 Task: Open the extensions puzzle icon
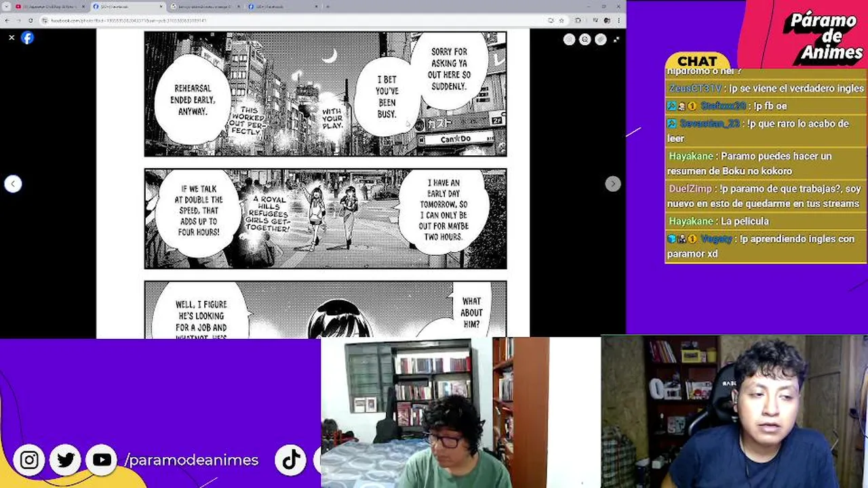tap(578, 20)
